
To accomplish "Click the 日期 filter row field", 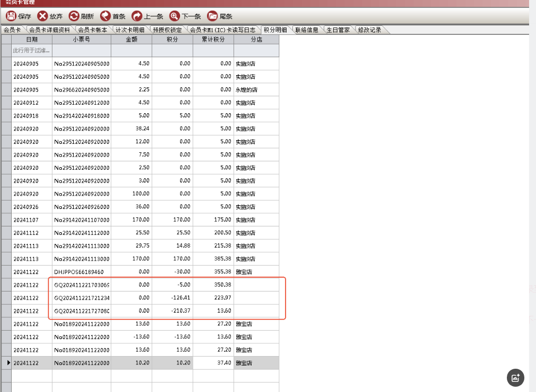I will [x=32, y=51].
